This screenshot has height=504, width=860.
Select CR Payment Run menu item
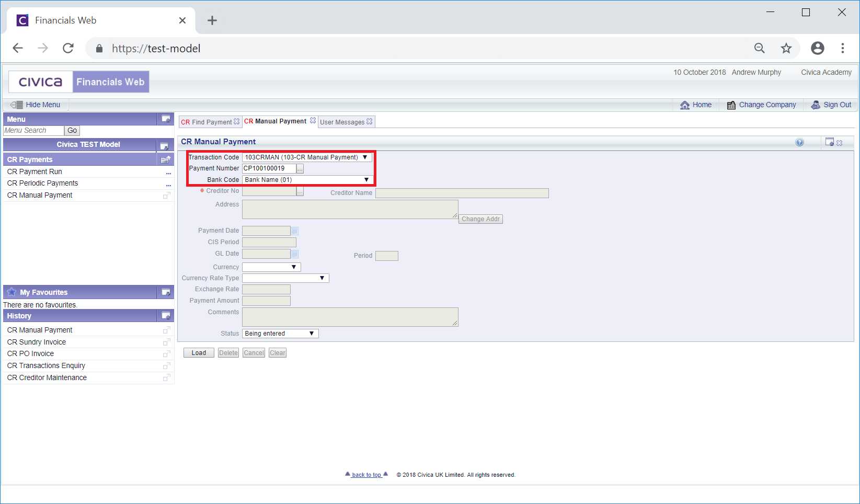click(x=35, y=171)
